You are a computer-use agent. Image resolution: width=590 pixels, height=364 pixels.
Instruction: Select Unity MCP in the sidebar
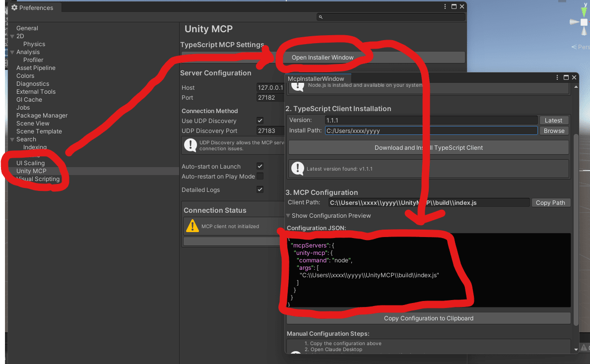tap(31, 171)
